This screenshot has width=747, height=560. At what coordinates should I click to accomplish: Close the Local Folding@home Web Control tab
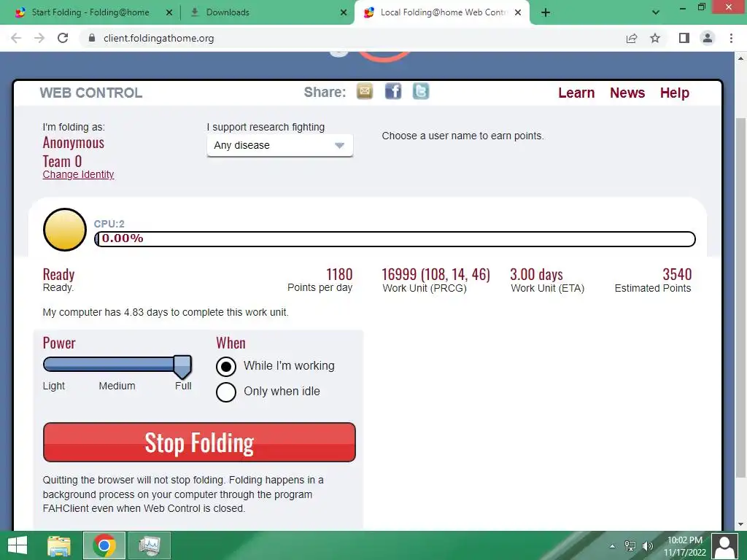(518, 12)
